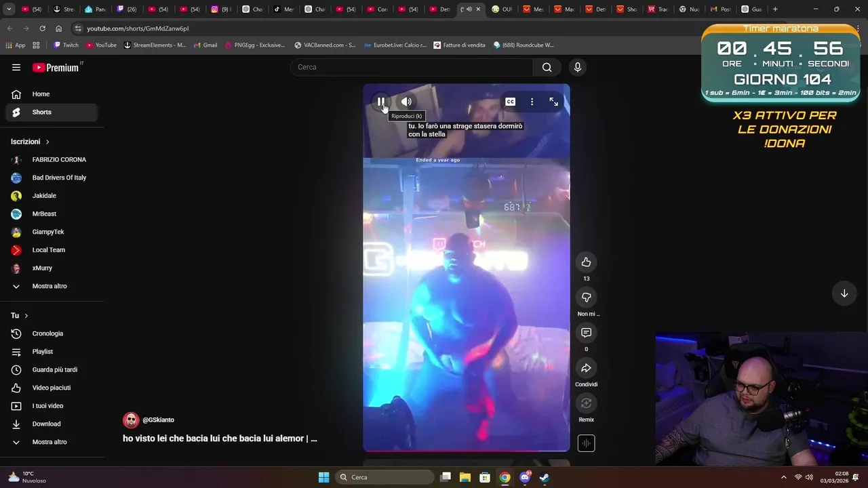Open Discord from the taskbar

(x=525, y=477)
